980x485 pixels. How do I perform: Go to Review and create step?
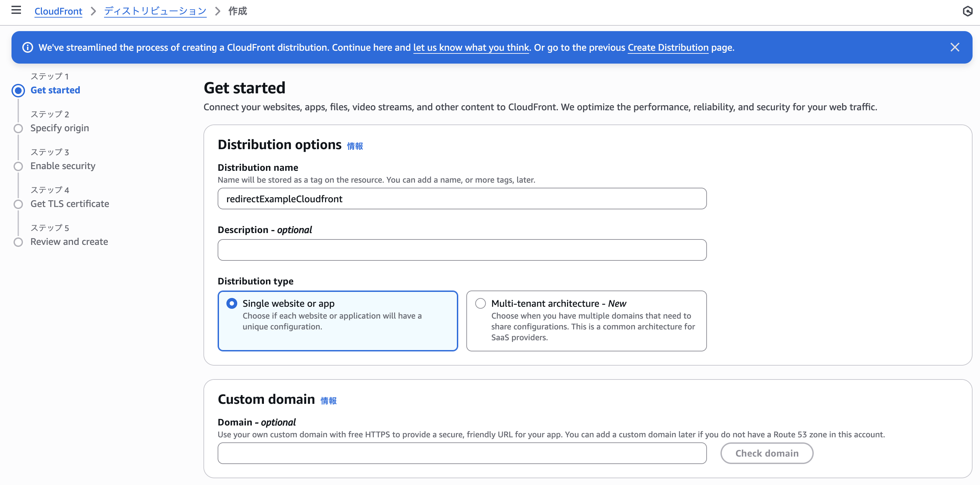click(x=69, y=242)
